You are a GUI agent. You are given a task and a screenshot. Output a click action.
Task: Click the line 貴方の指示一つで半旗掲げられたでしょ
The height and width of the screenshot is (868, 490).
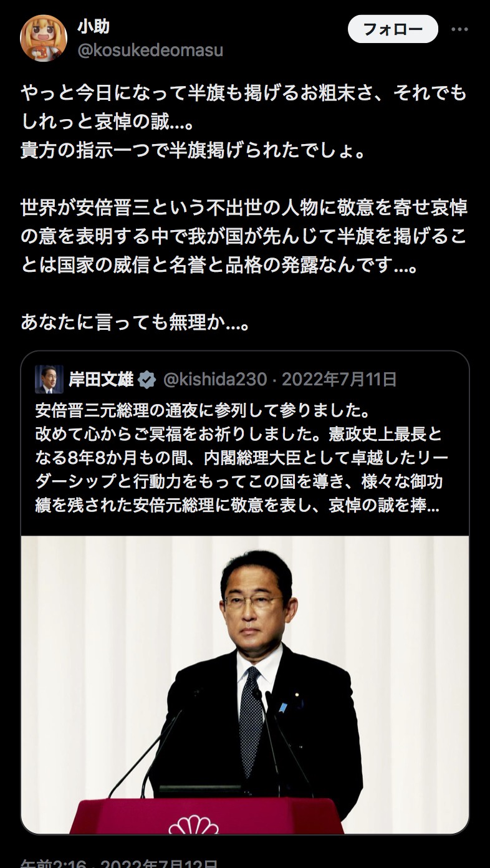click(x=193, y=151)
